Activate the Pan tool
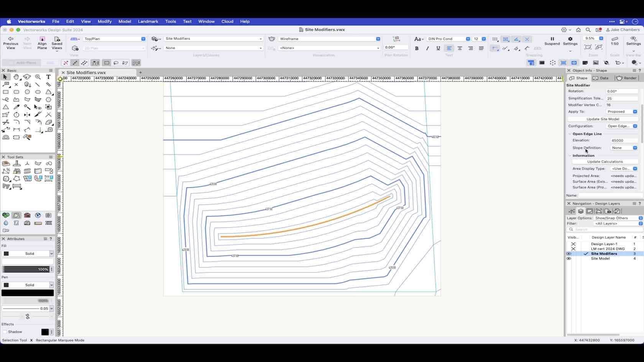This screenshot has height=362, width=644. (16, 77)
